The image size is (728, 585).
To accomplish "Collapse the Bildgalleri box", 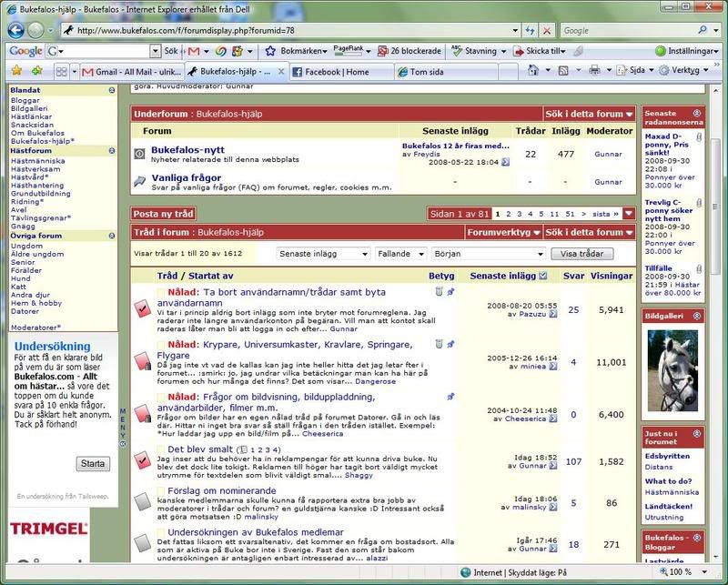I will [697, 316].
